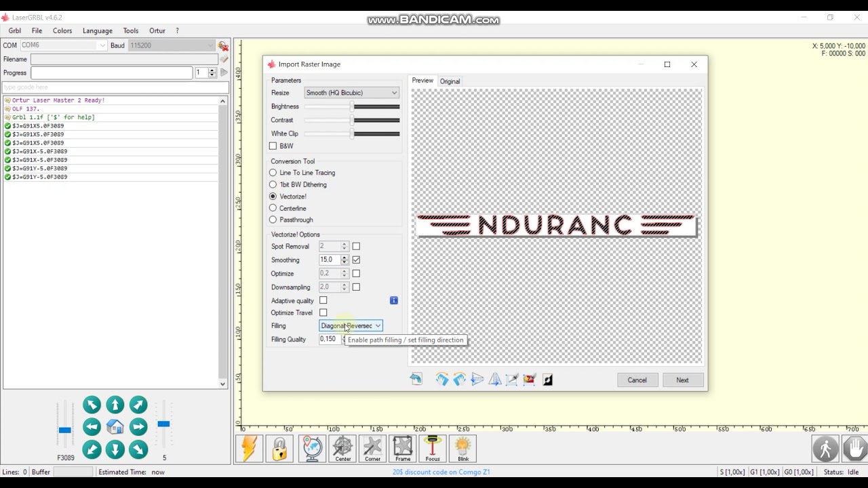Click the revert image blue arrow icon

(x=416, y=380)
